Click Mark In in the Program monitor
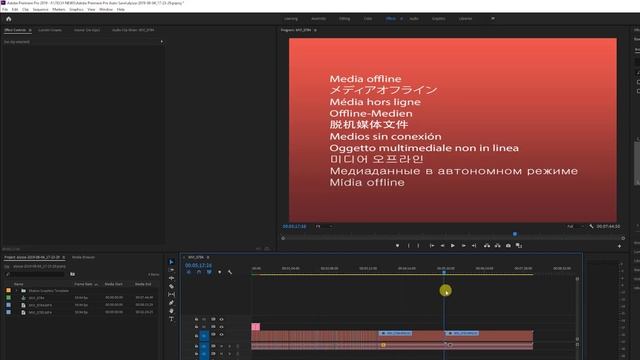Image resolution: width=640 pixels, height=360 pixels. click(x=409, y=246)
